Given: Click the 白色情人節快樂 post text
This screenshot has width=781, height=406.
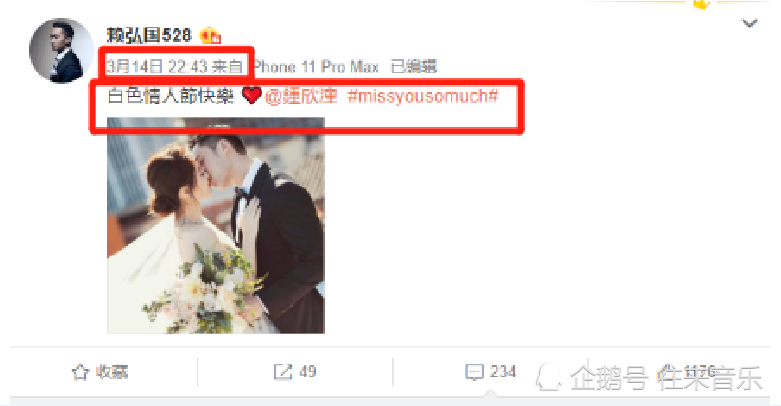Looking at the screenshot, I should (x=170, y=95).
